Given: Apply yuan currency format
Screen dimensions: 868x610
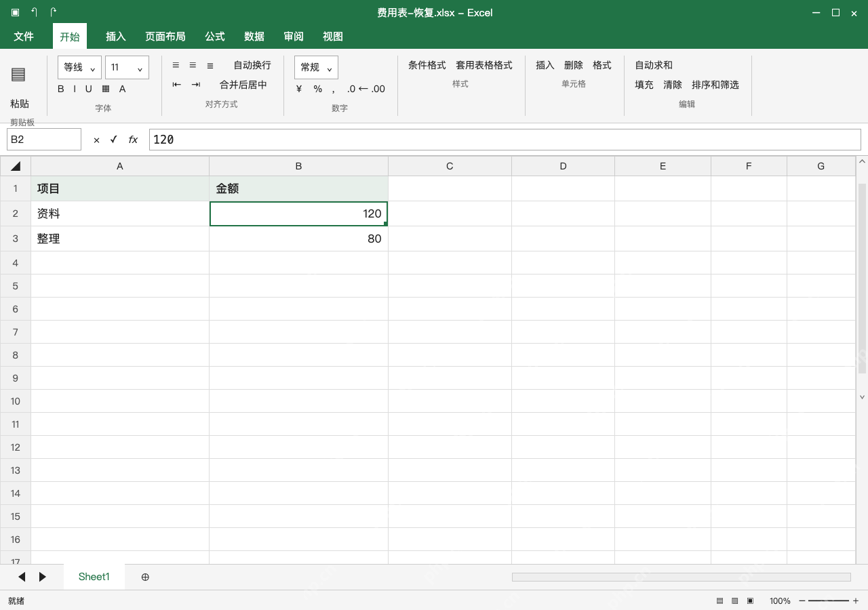Looking at the screenshot, I should tap(299, 89).
